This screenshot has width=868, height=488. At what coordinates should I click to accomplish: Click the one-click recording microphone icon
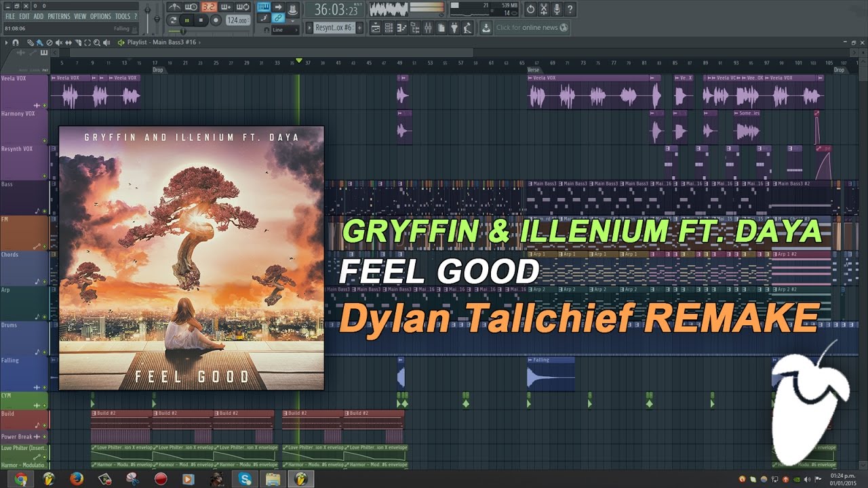557,9
